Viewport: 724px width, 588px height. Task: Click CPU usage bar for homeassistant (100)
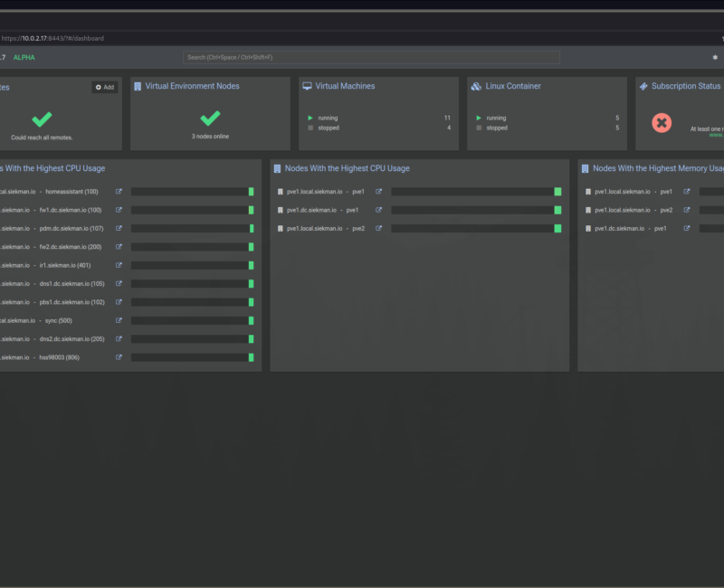[192, 192]
